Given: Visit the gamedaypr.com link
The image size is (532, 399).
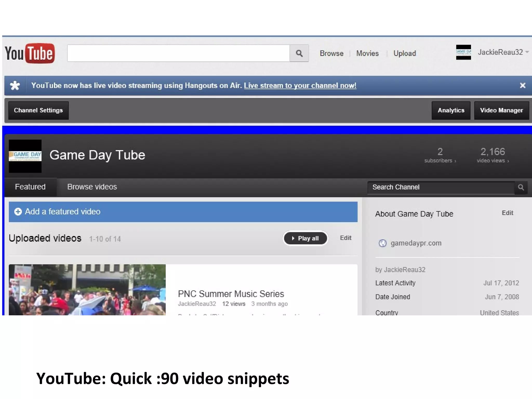Looking at the screenshot, I should pos(416,243).
